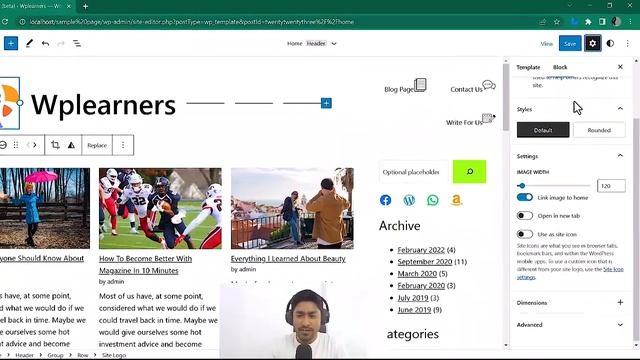Undo the last change
640x360 pixels.
click(45, 43)
